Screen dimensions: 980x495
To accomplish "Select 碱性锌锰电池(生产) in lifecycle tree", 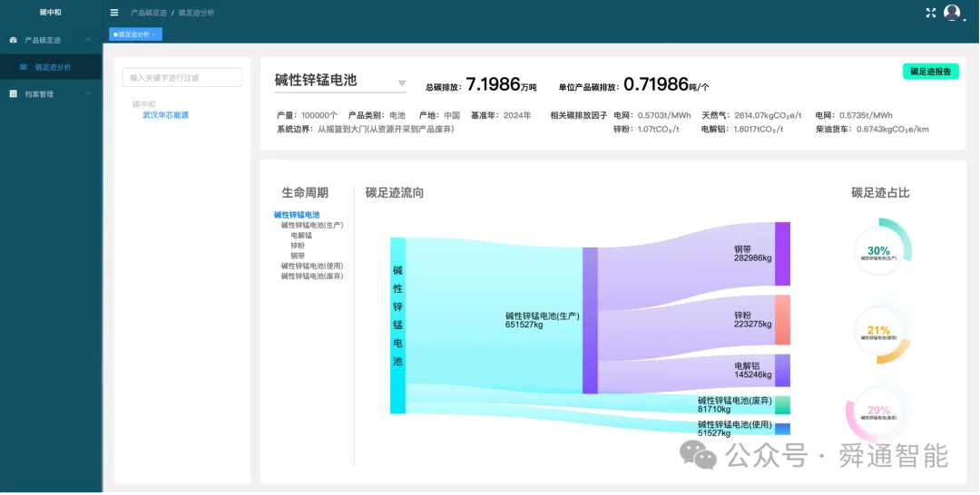I will pyautogui.click(x=312, y=226).
